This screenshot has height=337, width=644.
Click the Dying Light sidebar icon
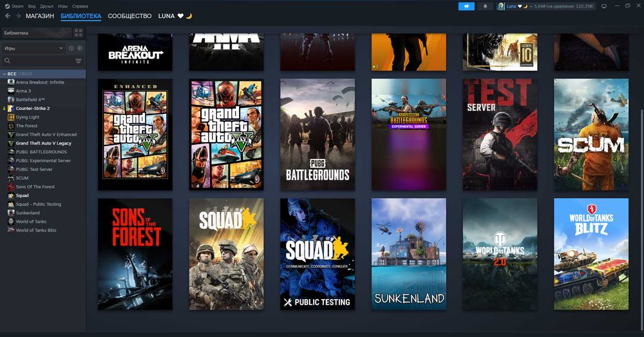[11, 117]
